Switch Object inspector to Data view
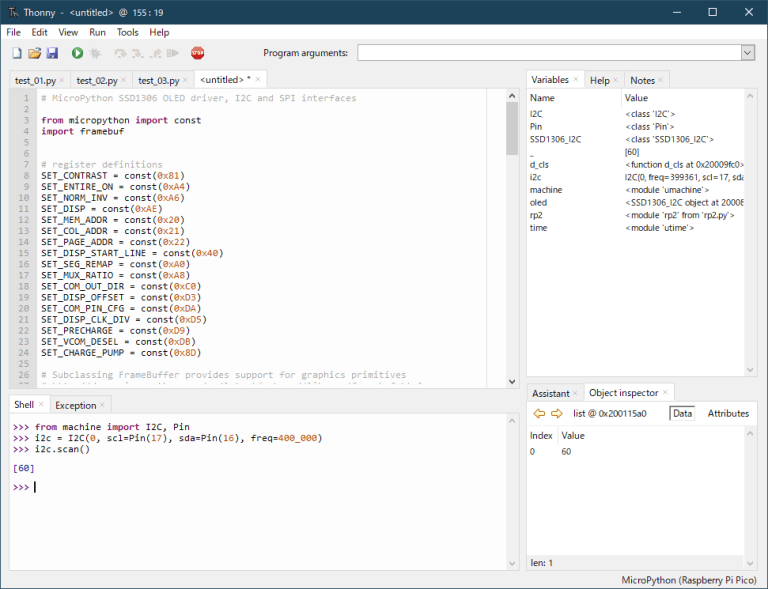Screen dimensions: 768x589 click(682, 413)
